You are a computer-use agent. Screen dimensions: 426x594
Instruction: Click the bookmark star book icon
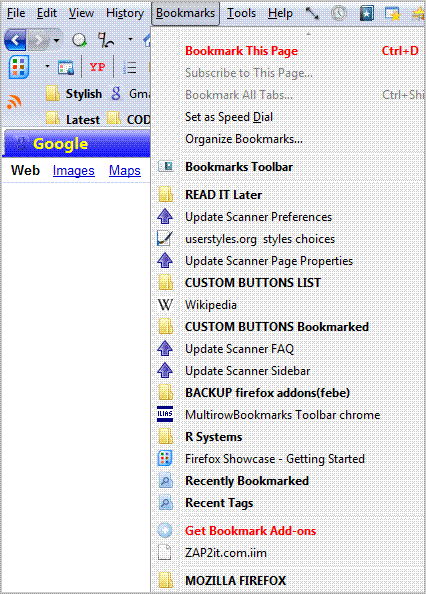[x=366, y=13]
